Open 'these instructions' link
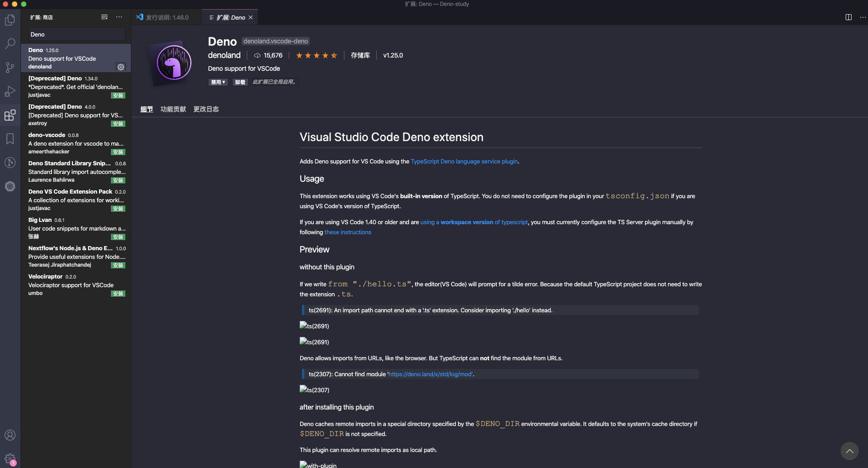This screenshot has height=468, width=868. coord(348,232)
